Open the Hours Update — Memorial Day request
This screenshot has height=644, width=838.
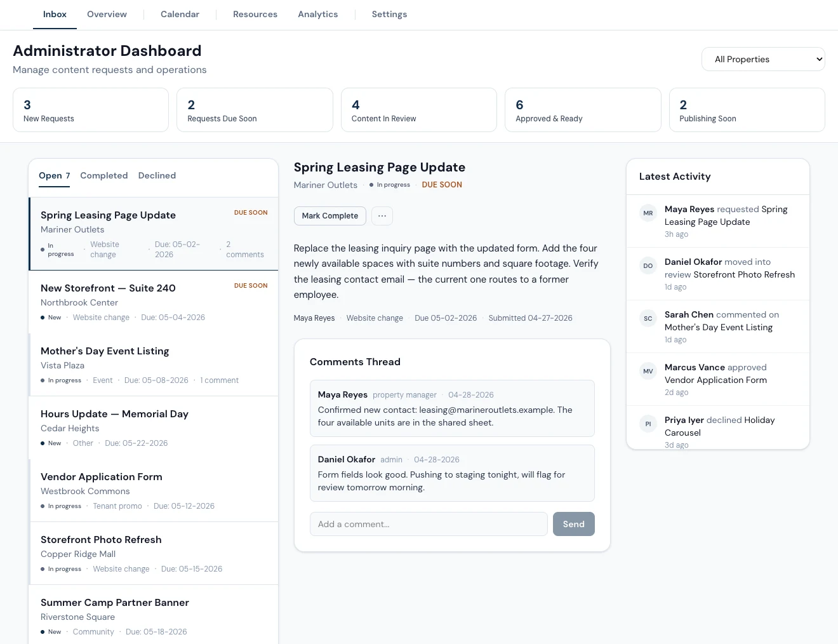click(x=154, y=428)
